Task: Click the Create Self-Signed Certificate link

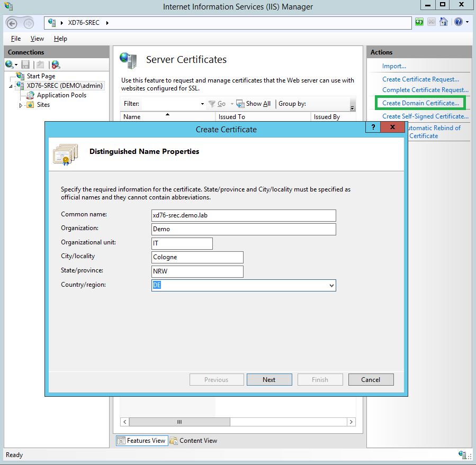Action: 425,116
